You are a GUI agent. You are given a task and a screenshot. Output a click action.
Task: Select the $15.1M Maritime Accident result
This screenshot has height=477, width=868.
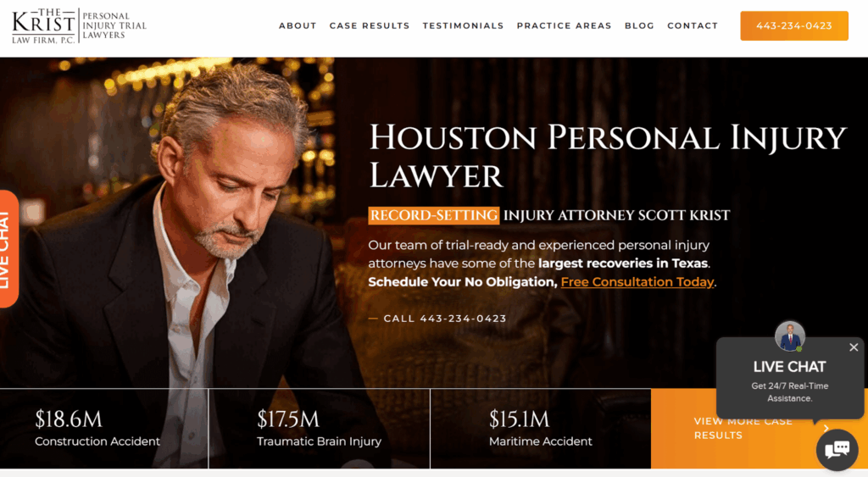(541, 429)
